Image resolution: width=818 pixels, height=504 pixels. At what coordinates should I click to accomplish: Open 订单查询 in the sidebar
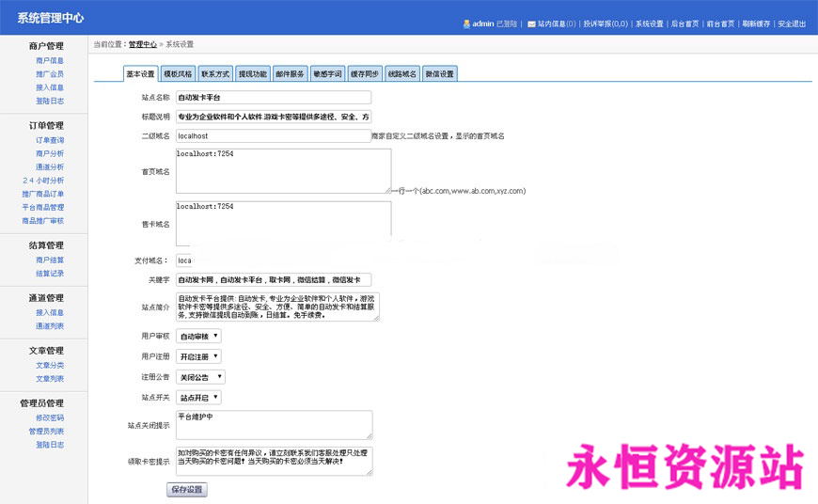[50, 140]
